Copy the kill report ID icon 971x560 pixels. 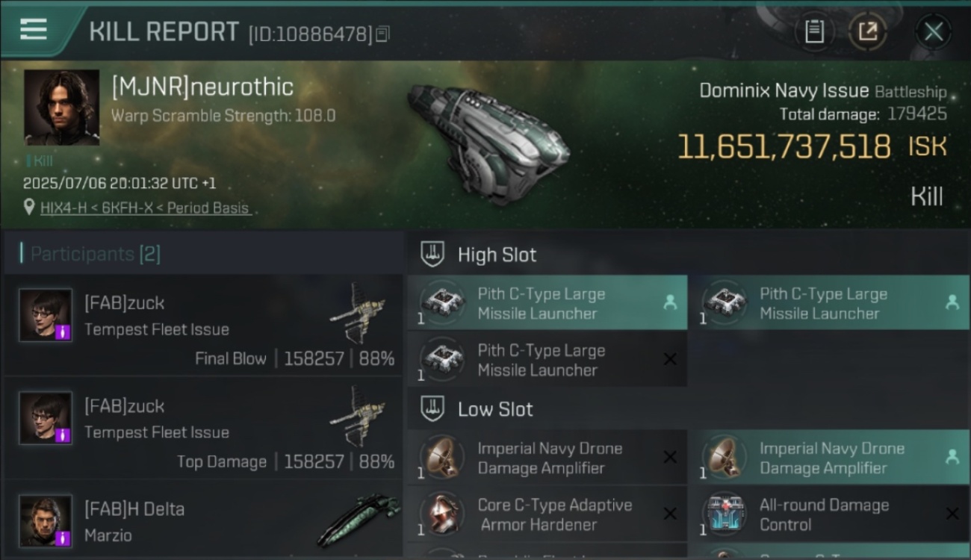tap(382, 34)
